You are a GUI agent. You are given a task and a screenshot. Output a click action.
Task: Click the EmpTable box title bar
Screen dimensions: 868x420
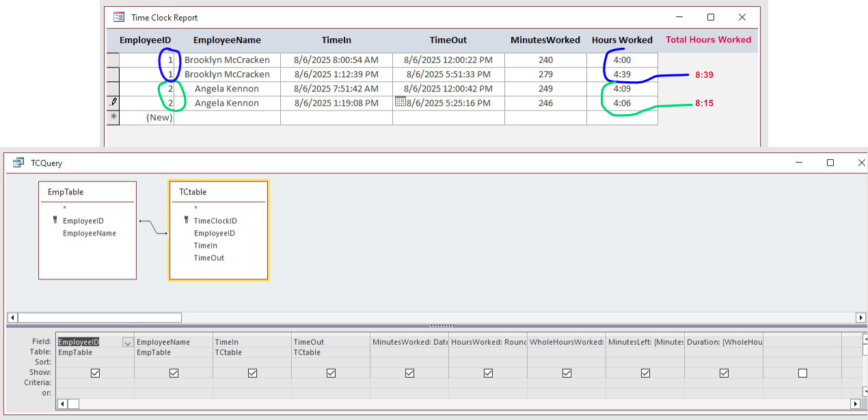(x=87, y=192)
